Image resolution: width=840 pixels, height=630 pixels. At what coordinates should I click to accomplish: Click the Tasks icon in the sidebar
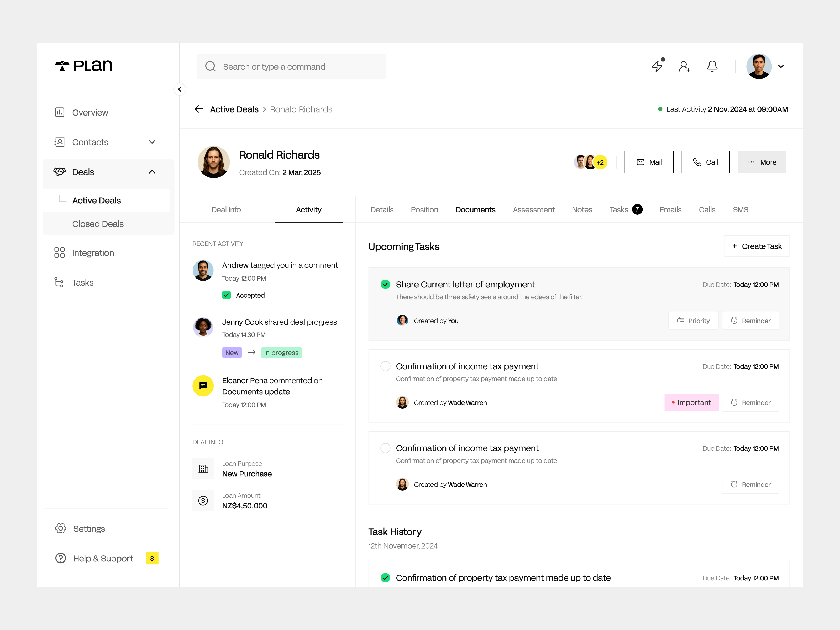59,282
